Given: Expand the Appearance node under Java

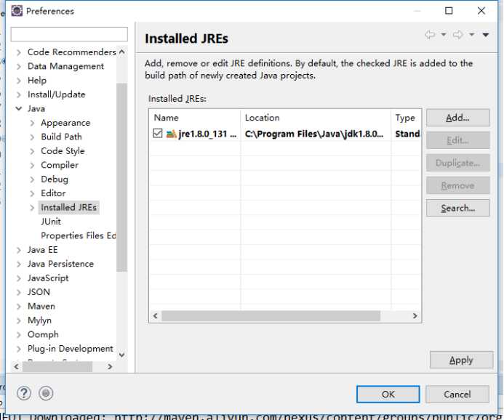Looking at the screenshot, I should click(x=32, y=123).
